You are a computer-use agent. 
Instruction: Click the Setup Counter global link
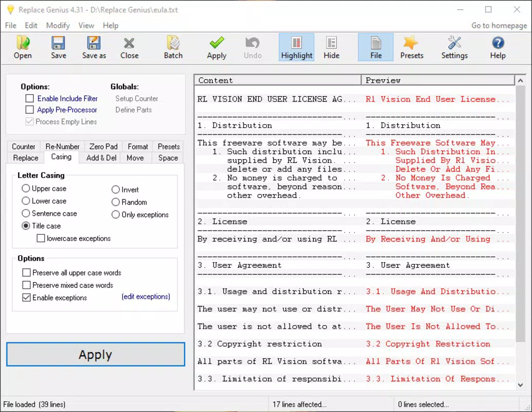(137, 98)
